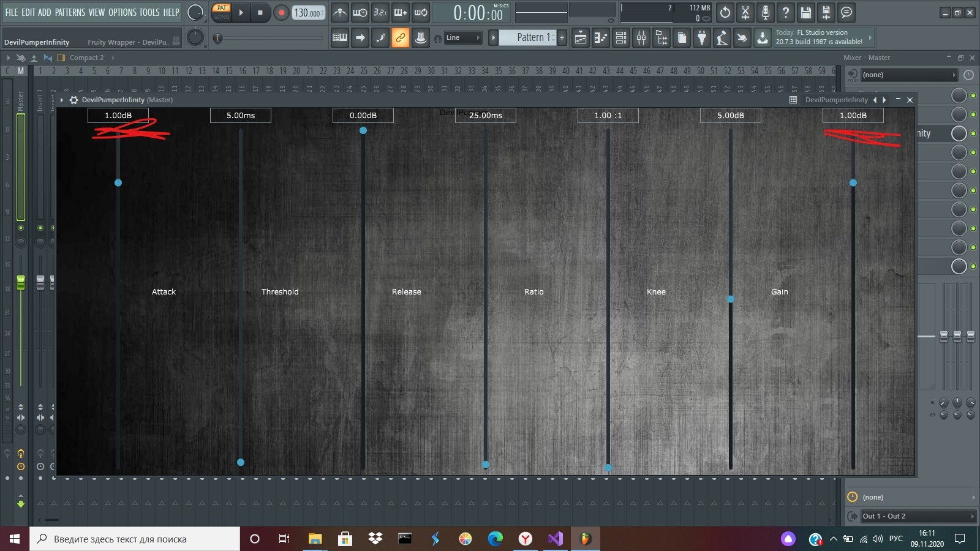
Task: Open the TOOLS menu
Action: (x=149, y=12)
